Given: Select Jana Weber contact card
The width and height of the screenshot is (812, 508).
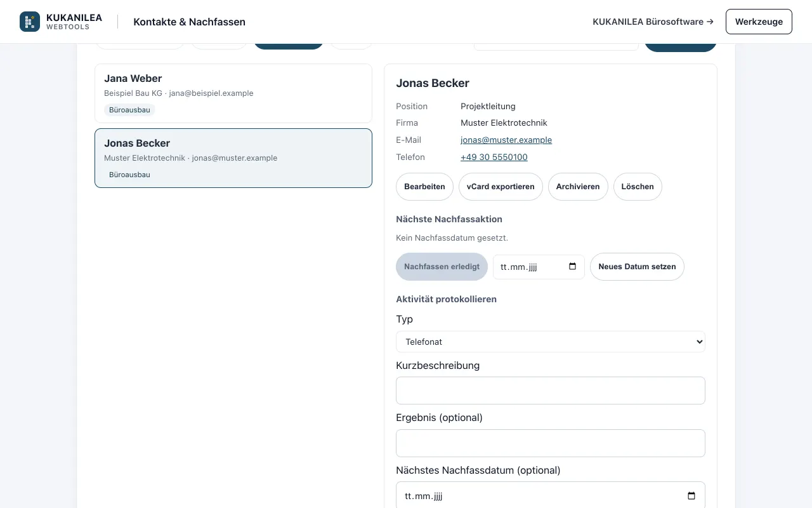Looking at the screenshot, I should coord(233,93).
